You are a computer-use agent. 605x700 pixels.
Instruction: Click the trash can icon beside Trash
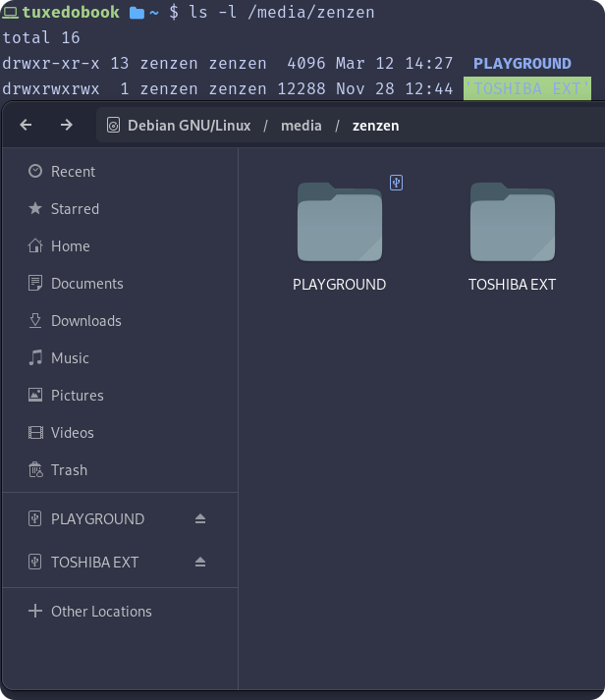tap(35, 469)
